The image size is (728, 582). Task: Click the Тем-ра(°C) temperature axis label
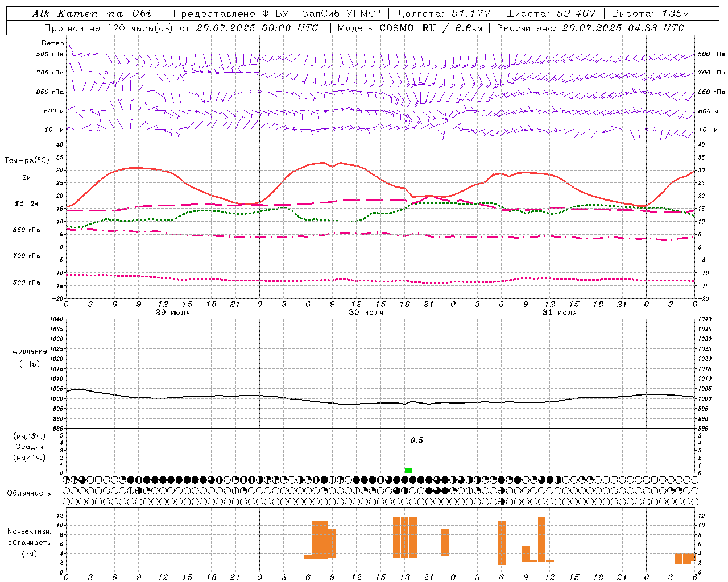point(27,161)
